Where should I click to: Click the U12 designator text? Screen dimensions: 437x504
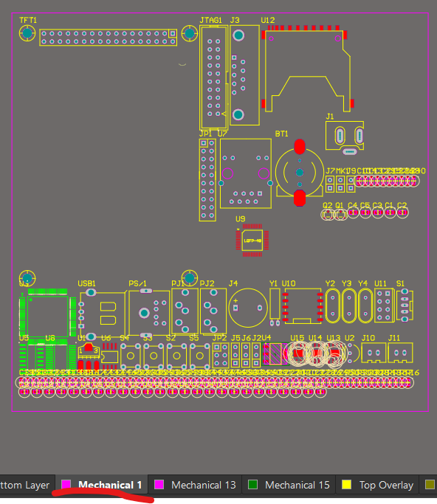267,20
